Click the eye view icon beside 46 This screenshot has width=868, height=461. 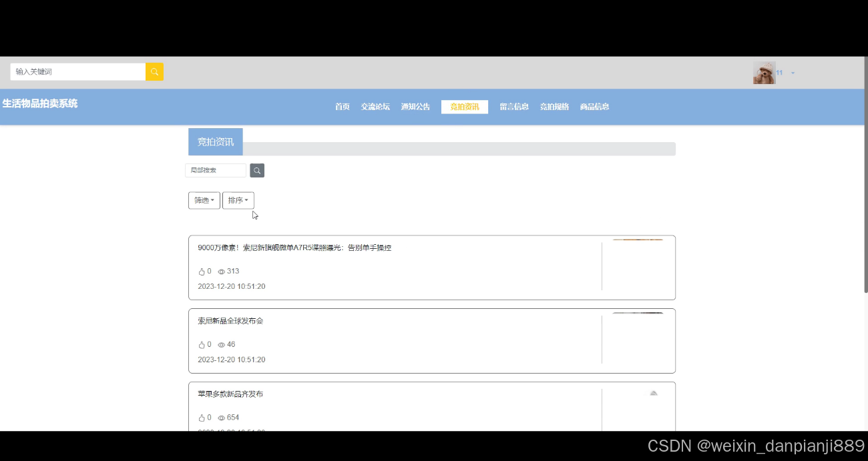[222, 345]
